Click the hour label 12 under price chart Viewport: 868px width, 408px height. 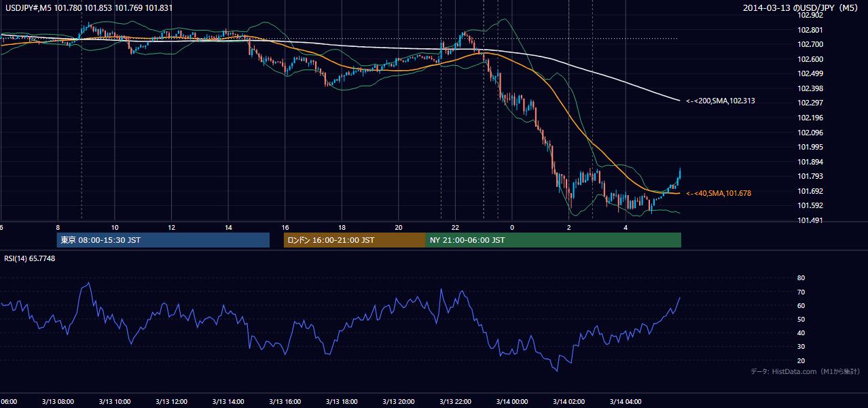click(x=171, y=228)
